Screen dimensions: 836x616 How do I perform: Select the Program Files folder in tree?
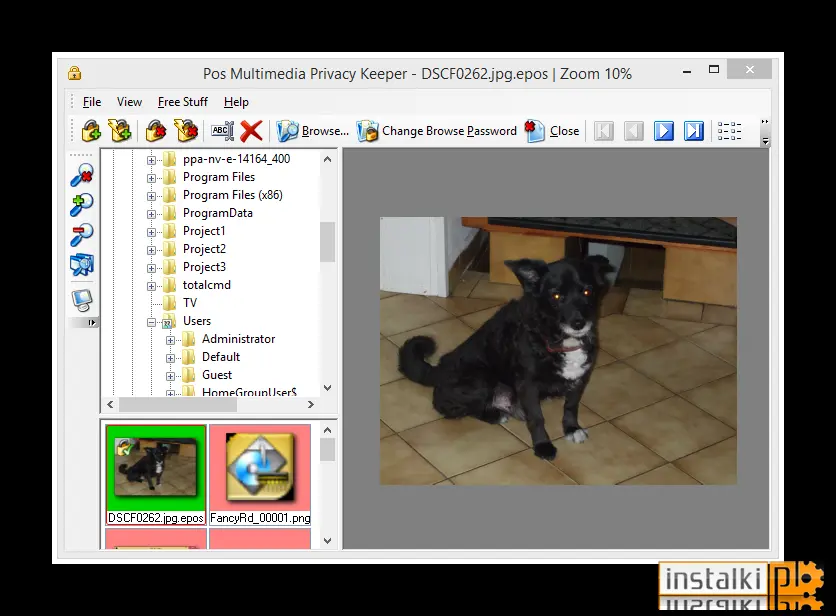[219, 177]
